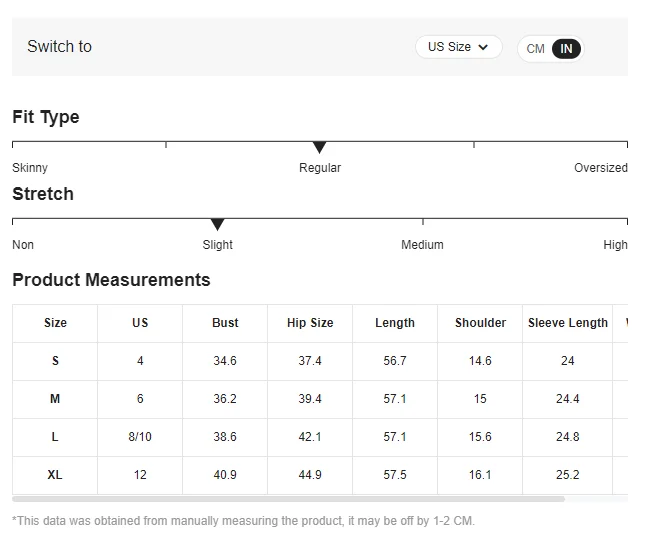Select the size S row label
The width and height of the screenshot is (651, 546).
(55, 361)
